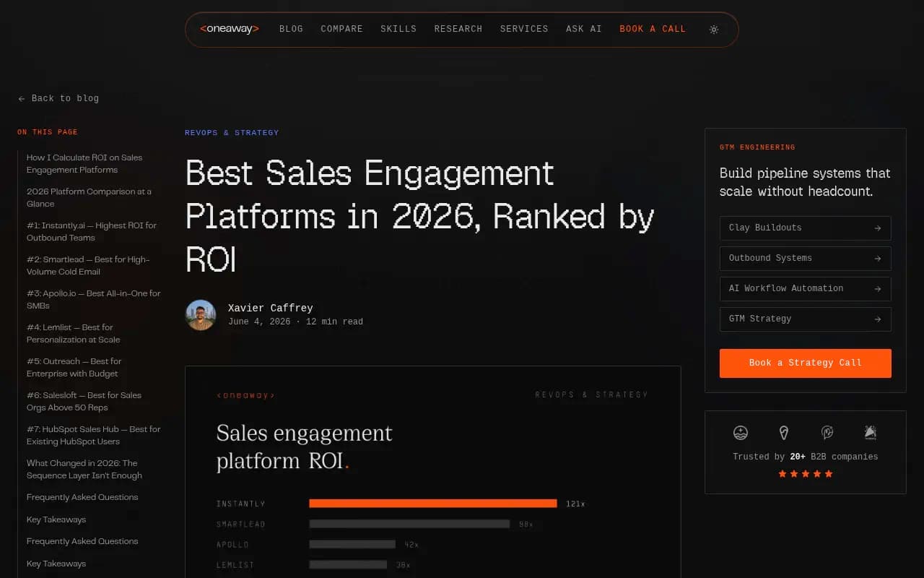
Task: Click the oneaway logo inside hero image
Action: 245,395
